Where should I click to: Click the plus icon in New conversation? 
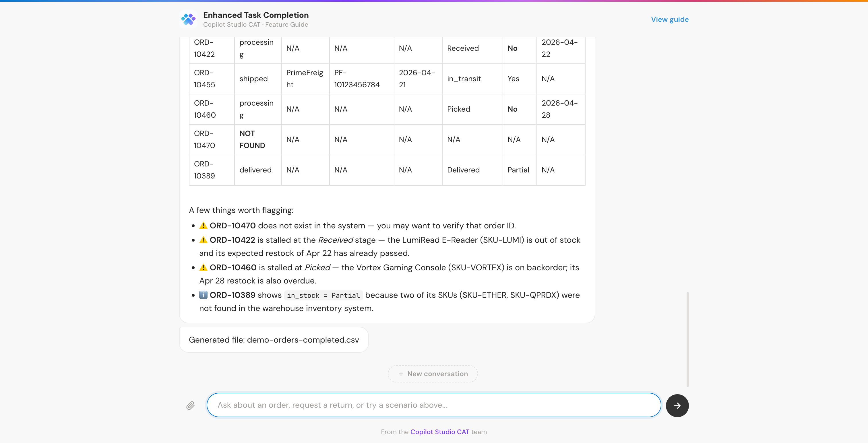click(x=401, y=374)
